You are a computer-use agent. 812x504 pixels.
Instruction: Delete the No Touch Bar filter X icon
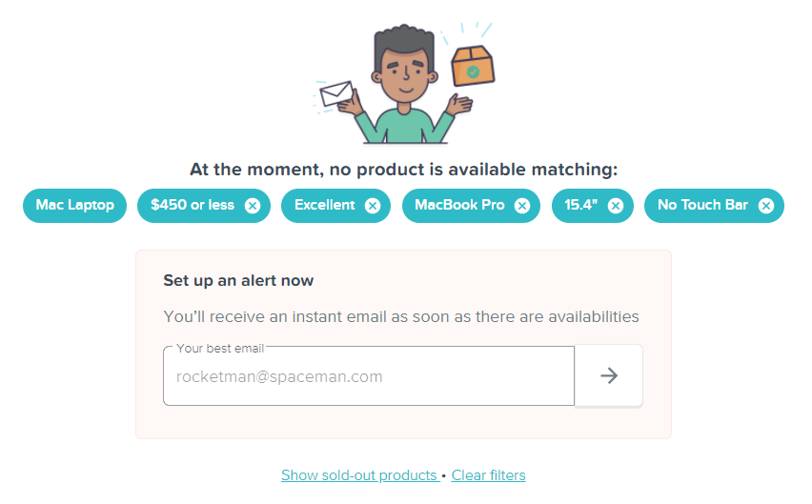pos(766,206)
